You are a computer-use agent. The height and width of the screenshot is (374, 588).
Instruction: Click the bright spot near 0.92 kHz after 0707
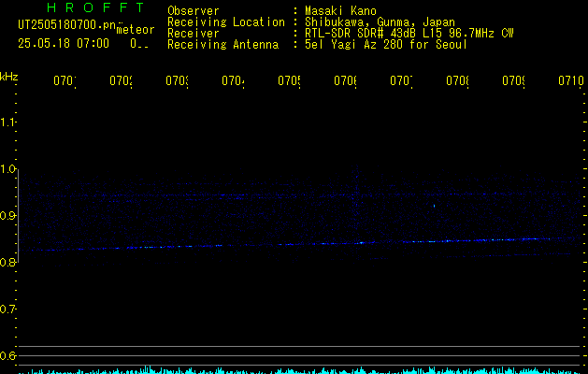coord(434,206)
